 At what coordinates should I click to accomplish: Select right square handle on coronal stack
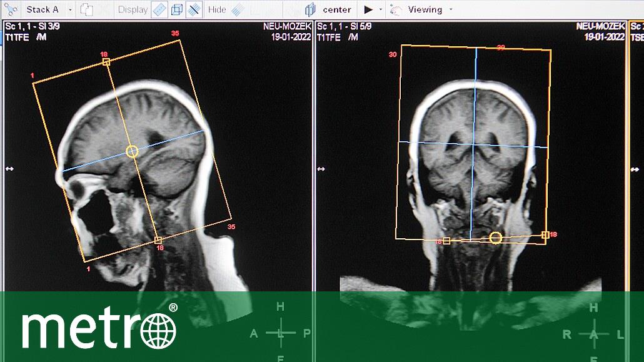545,235
